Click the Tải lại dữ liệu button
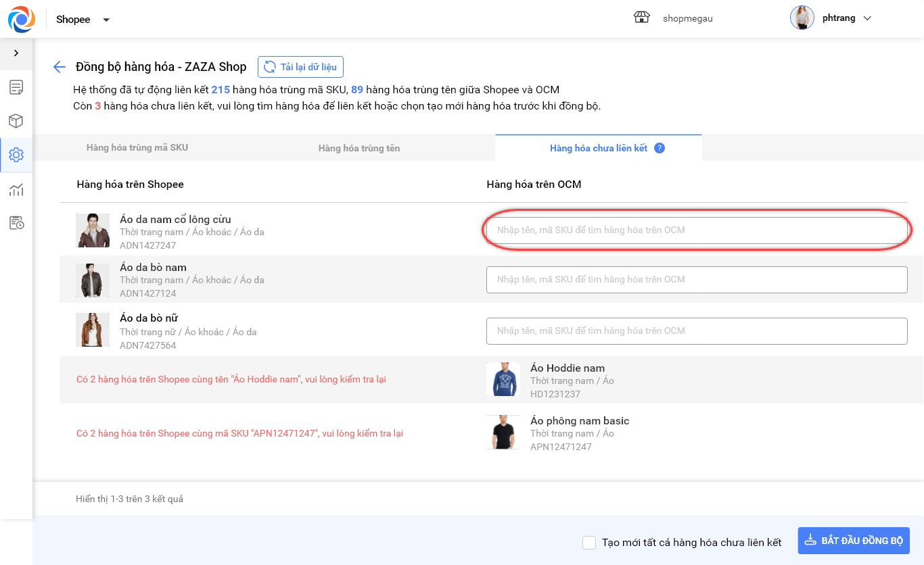This screenshot has width=924, height=565. click(x=301, y=67)
